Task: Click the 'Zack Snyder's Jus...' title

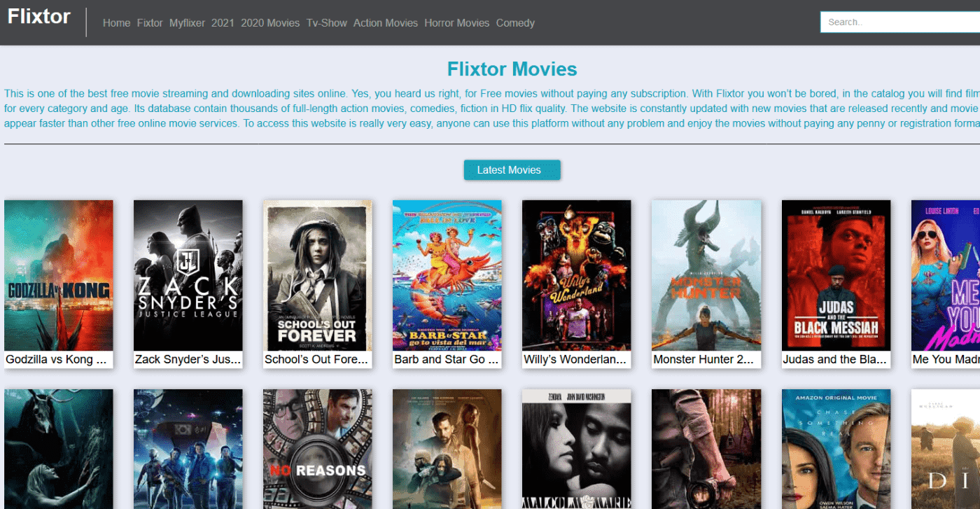Action: pyautogui.click(x=188, y=360)
